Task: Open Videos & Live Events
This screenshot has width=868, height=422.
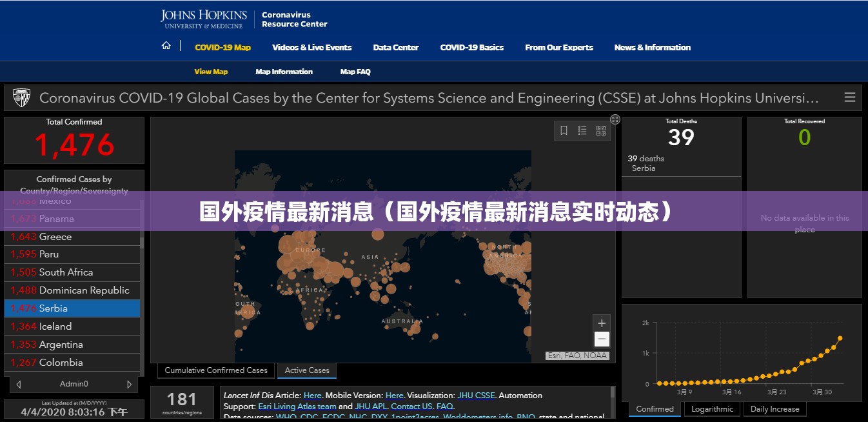Action: [311, 47]
